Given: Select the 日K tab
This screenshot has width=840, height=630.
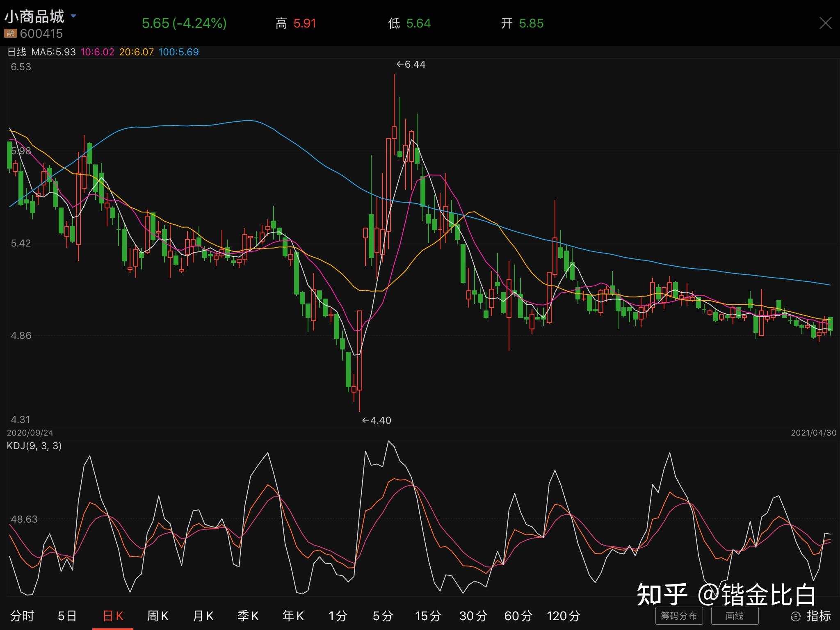Looking at the screenshot, I should [x=113, y=616].
